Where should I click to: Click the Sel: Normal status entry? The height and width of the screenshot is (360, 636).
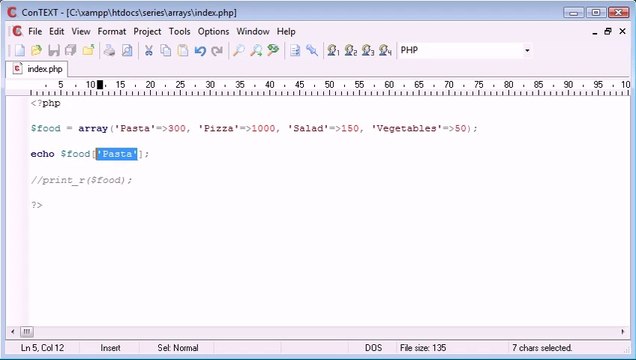pyautogui.click(x=178, y=348)
